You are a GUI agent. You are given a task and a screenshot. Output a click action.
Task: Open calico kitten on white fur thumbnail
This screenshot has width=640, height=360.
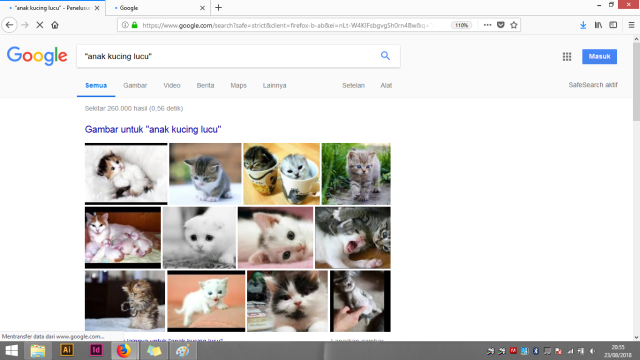[126, 174]
